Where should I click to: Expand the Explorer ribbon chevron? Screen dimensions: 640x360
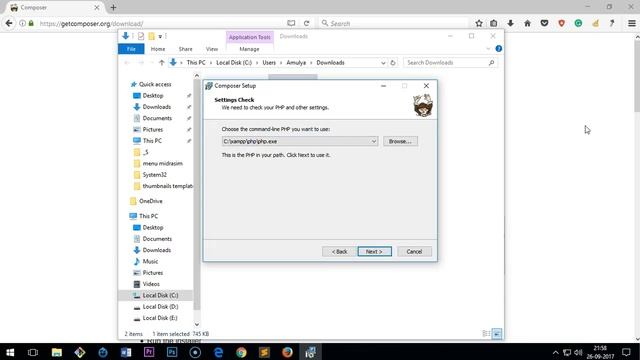(488, 49)
